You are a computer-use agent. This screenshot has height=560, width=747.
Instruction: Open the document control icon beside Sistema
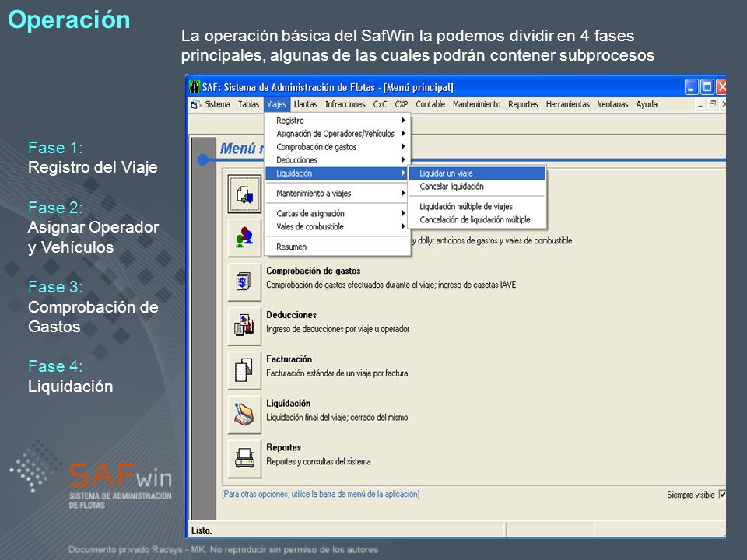195,104
